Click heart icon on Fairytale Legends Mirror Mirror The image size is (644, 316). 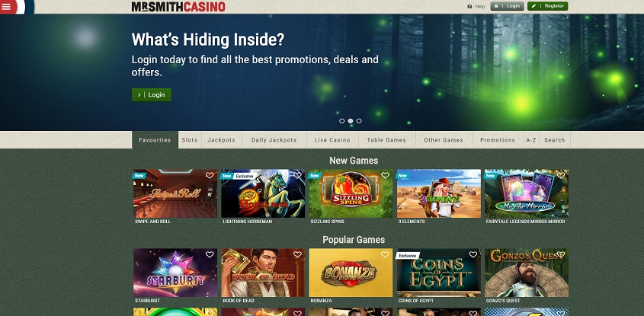(561, 175)
